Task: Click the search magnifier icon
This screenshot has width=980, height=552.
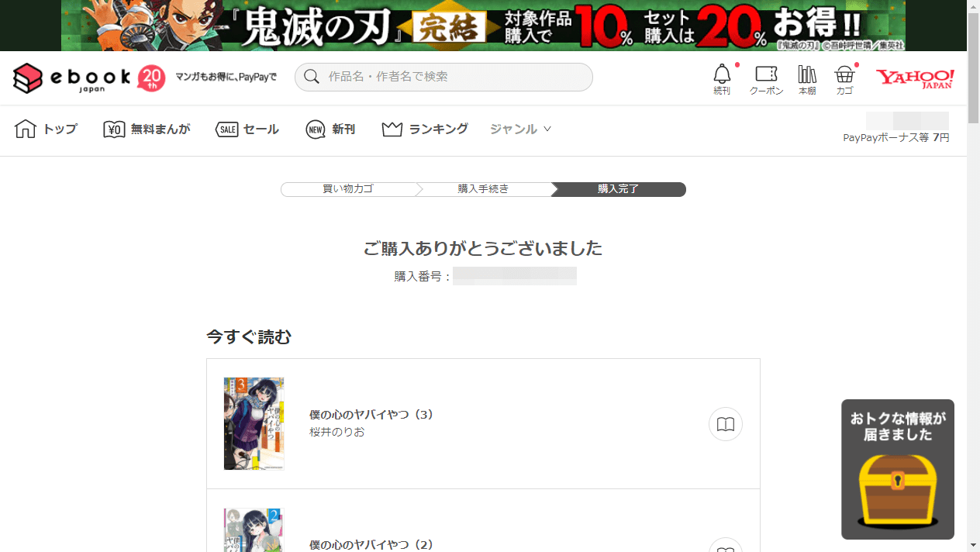Action: tap(312, 77)
